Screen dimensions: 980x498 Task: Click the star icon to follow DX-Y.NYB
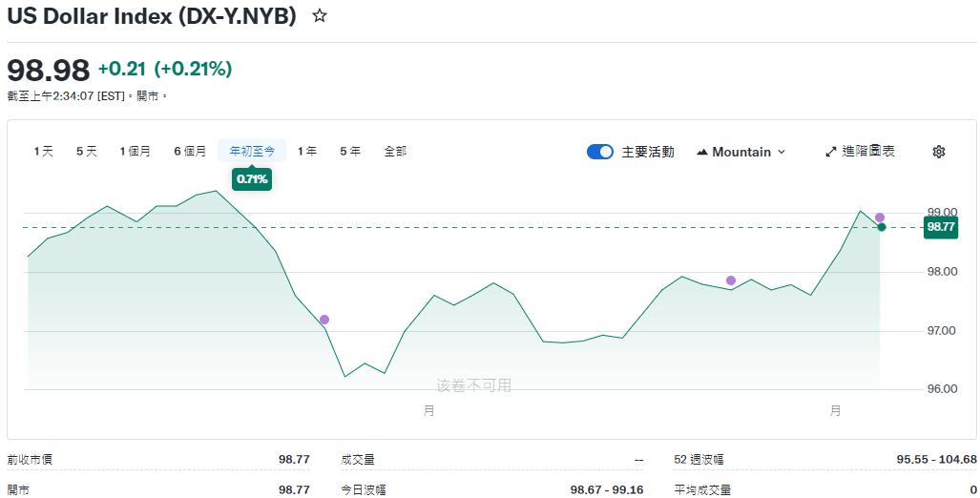[320, 16]
